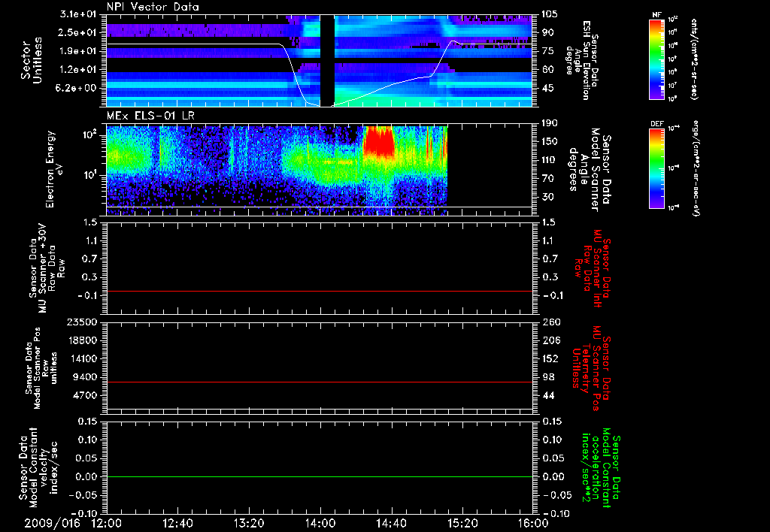The width and height of the screenshot is (770, 532).
Task: Click the '4700' scanner position tick value
Action: [85, 395]
